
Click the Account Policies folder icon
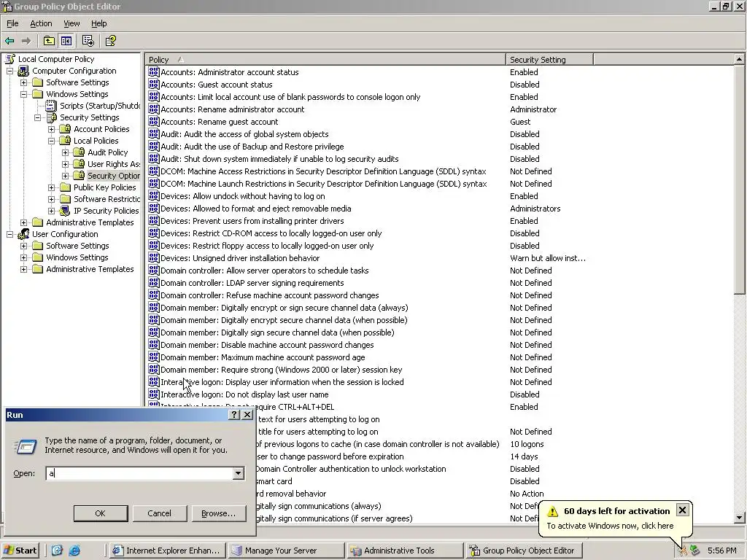[x=65, y=129]
